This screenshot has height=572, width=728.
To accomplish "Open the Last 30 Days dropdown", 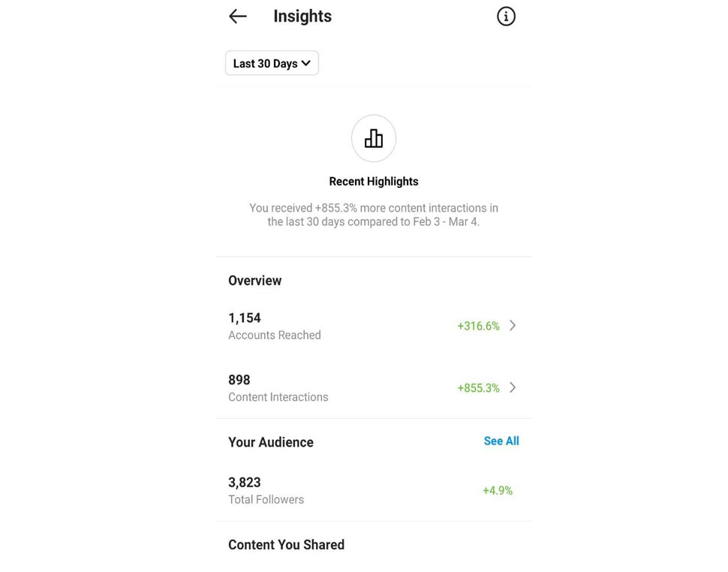I will coord(272,63).
